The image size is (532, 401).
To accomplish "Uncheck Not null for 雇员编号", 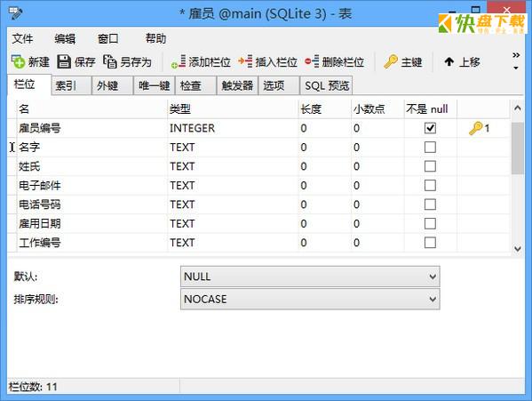I will 430,128.
